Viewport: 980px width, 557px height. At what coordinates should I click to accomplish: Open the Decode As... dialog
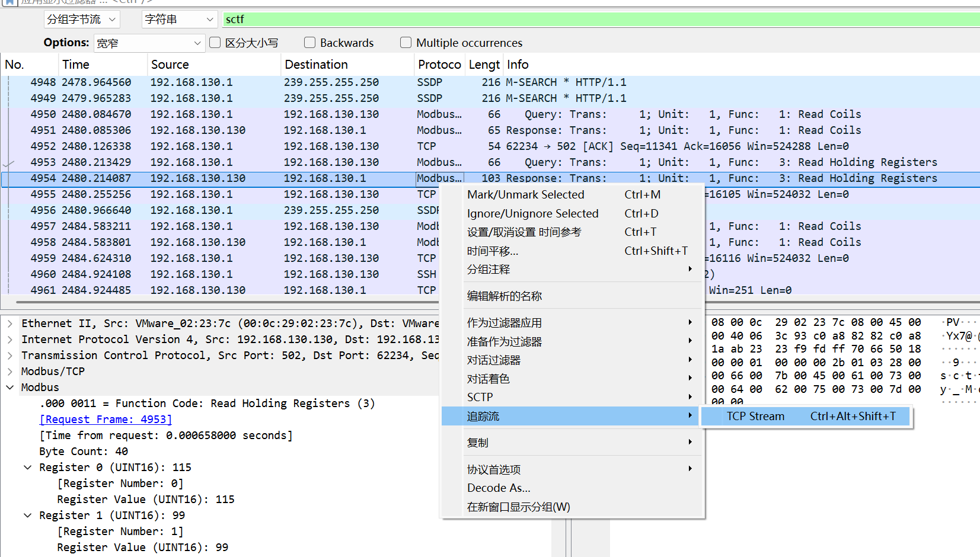499,488
